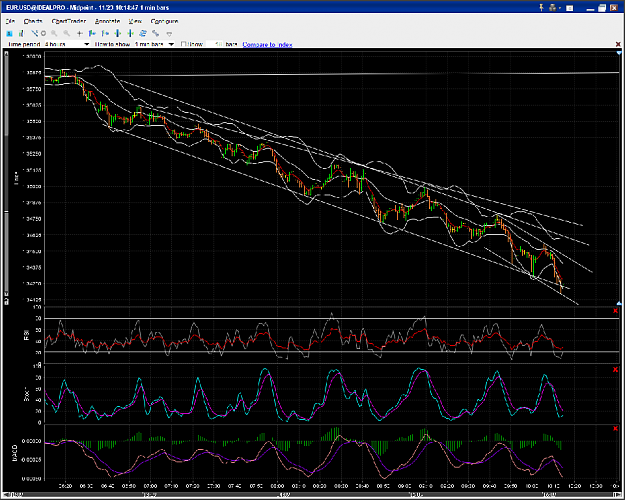625x500 pixels.
Task: Remove the MACD indicator panel
Action: pos(615,428)
